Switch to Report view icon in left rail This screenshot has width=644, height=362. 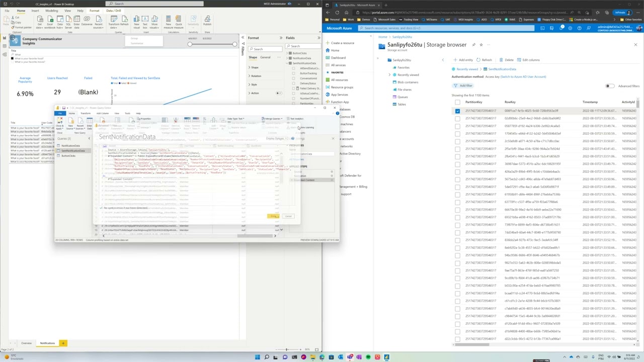[5, 37]
